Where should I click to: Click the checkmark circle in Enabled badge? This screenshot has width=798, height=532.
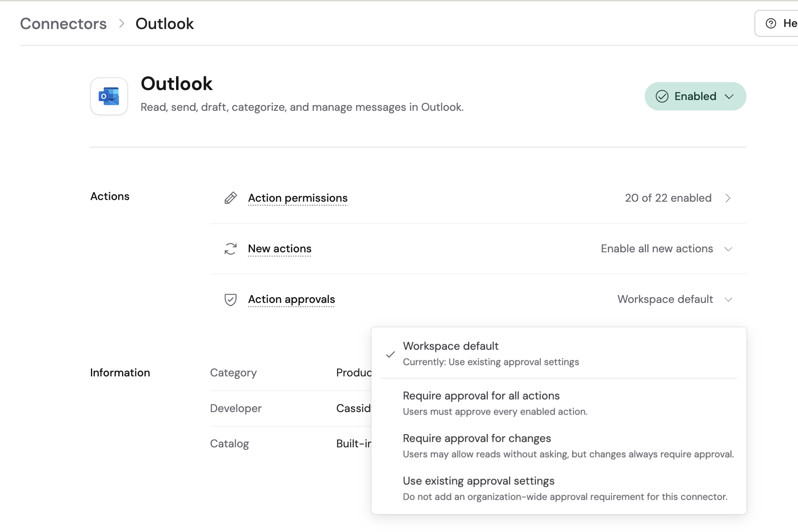pyautogui.click(x=662, y=96)
